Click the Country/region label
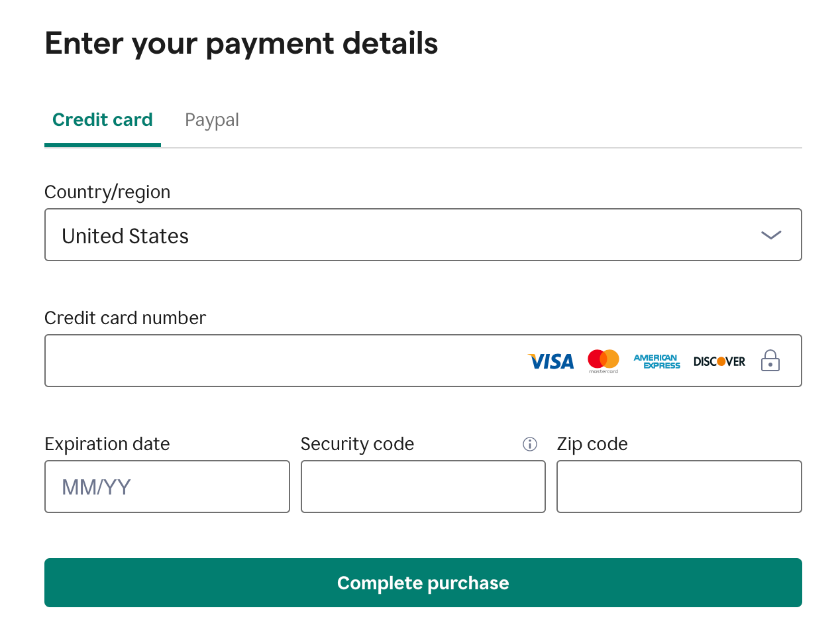 pos(107,192)
